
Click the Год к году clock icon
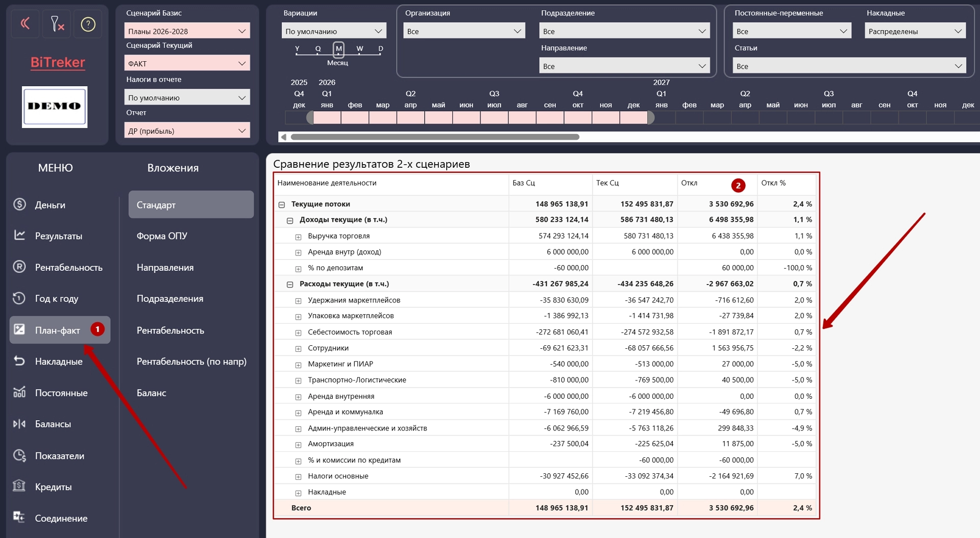point(19,298)
